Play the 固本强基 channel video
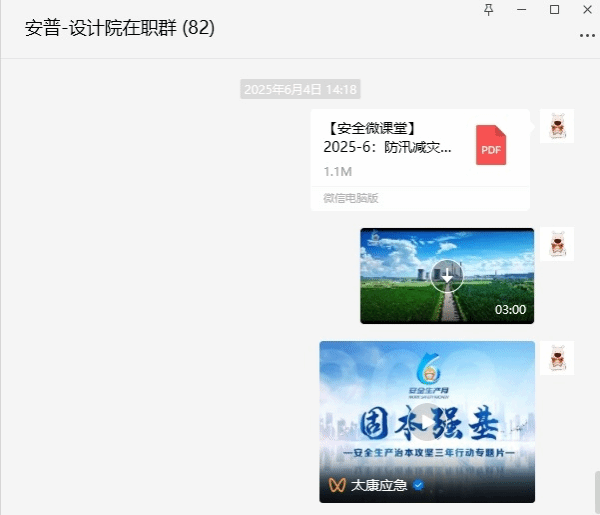The image size is (600, 515). [x=427, y=421]
